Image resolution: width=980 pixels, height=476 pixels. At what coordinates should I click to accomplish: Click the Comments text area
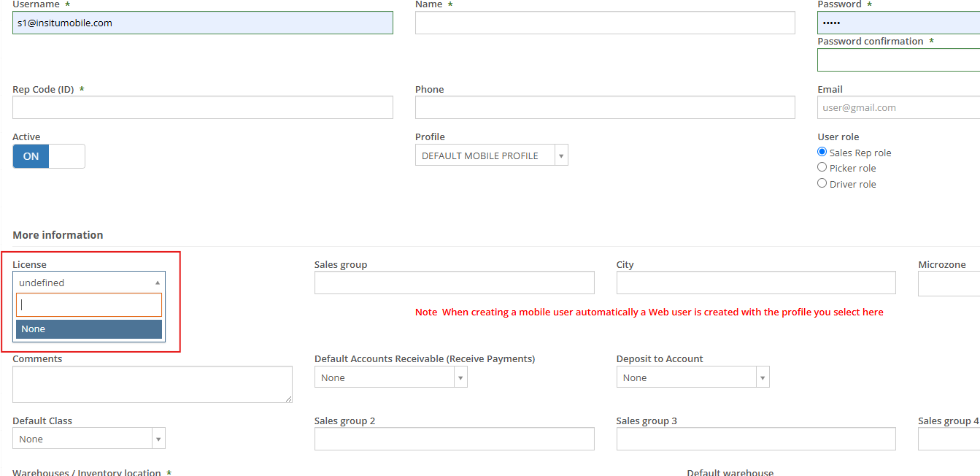153,384
